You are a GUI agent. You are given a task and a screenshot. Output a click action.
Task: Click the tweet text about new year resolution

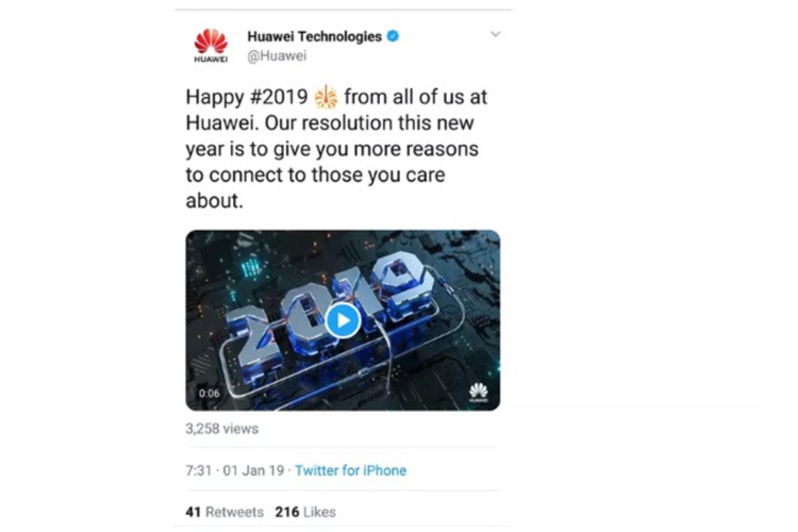(336, 148)
